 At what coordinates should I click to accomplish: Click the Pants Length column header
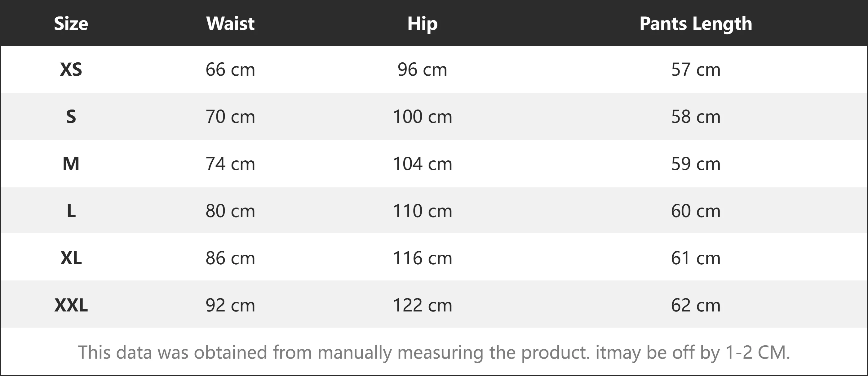[695, 24]
